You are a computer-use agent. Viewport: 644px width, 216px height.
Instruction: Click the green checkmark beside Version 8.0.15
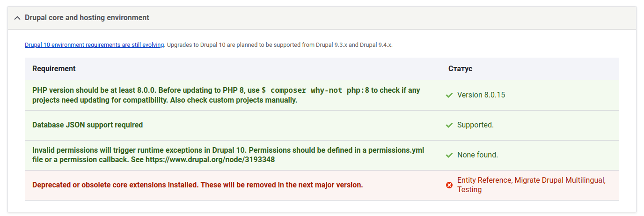point(449,95)
